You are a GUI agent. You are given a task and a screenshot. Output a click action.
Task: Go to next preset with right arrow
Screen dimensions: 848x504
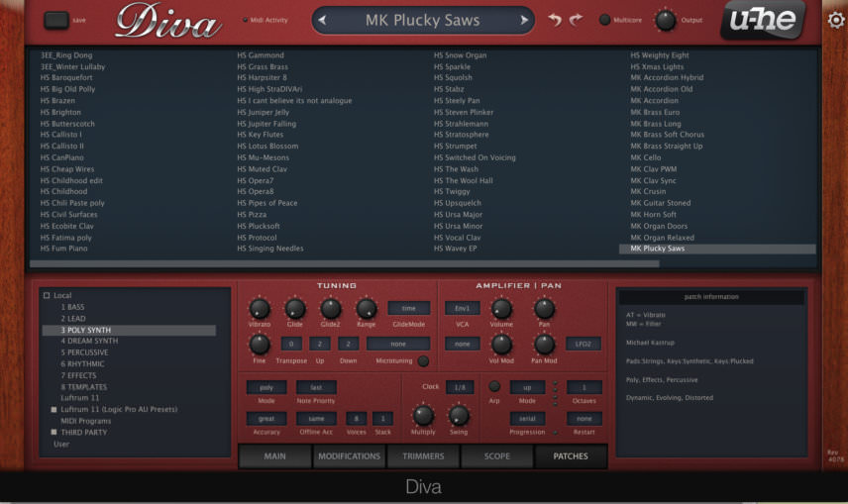523,21
